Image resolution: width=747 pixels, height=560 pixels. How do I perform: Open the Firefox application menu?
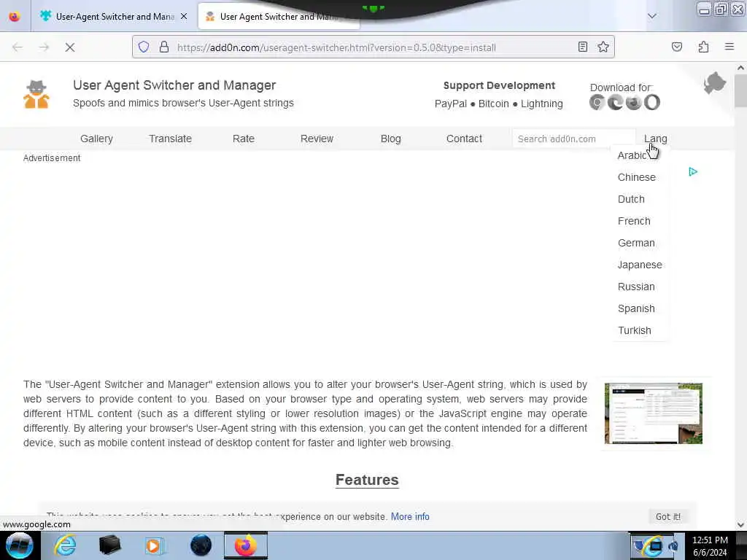(729, 47)
